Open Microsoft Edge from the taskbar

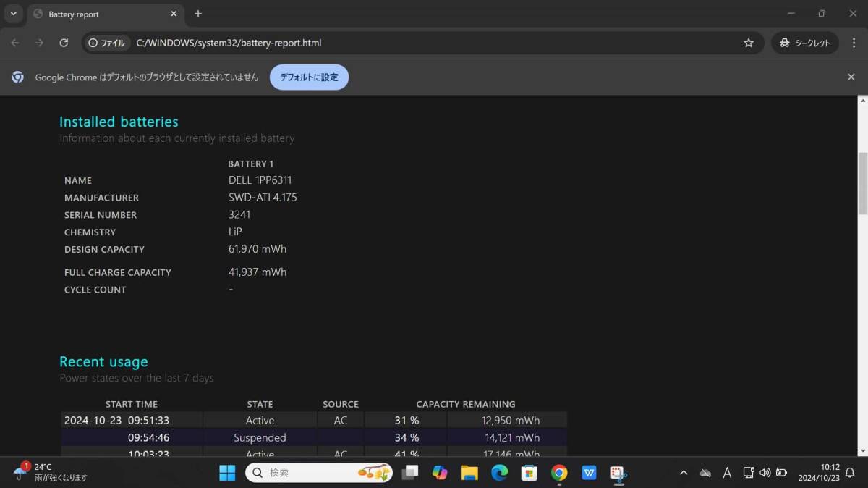pos(499,473)
